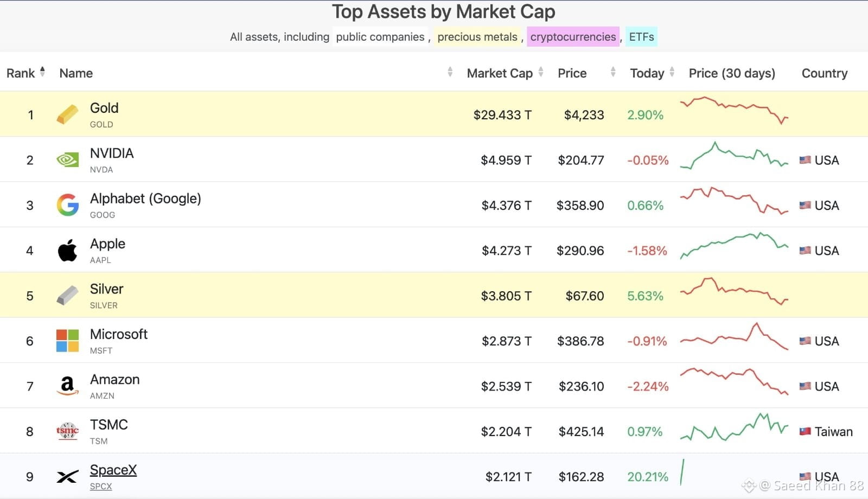
Task: Sort table by Name column arrows
Action: [450, 72]
